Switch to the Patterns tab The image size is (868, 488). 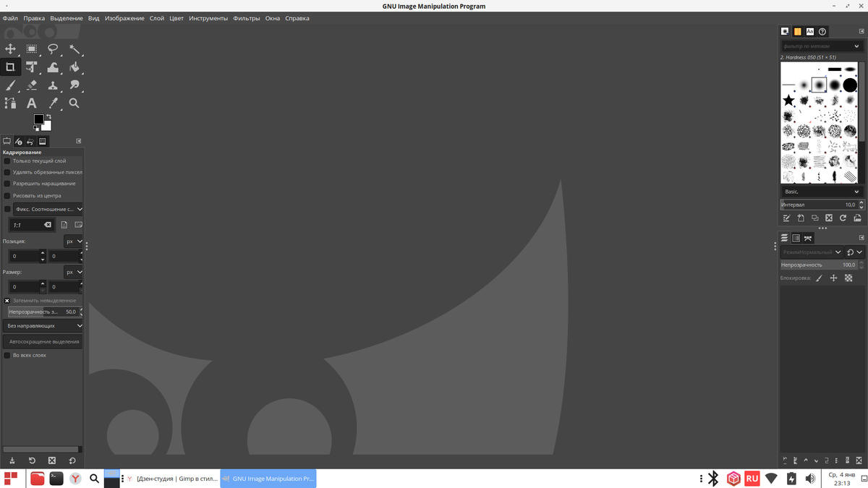point(797,31)
